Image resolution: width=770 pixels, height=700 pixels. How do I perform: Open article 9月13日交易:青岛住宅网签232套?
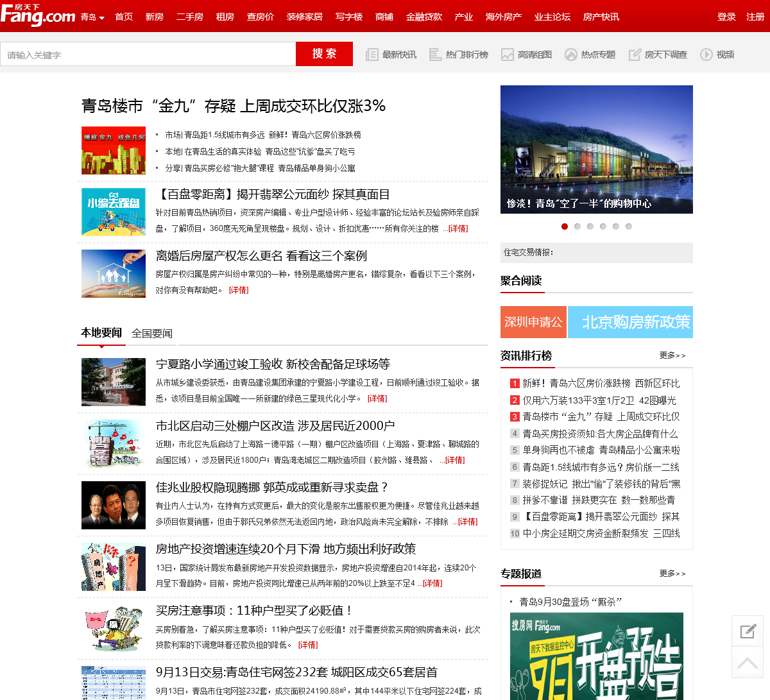pyautogui.click(x=296, y=672)
